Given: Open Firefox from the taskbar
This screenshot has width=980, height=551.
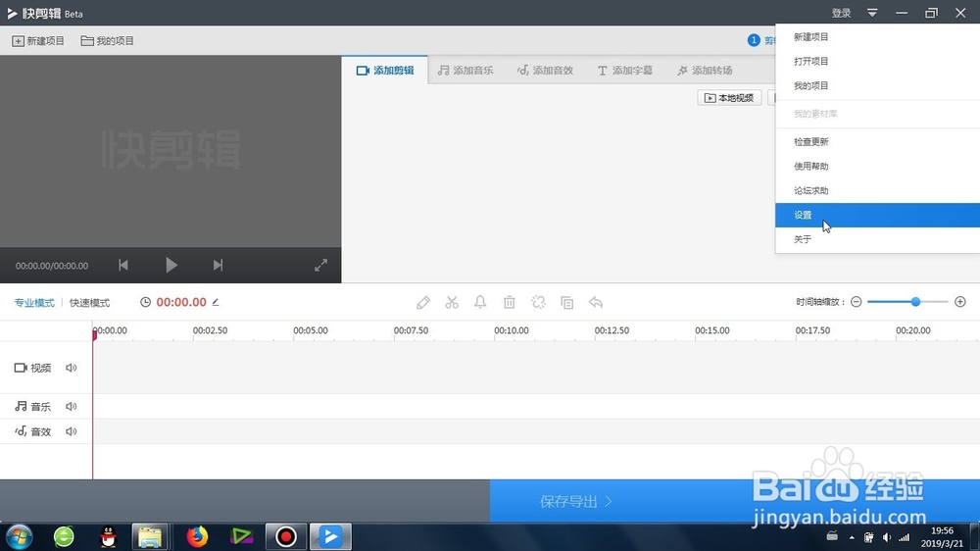Looking at the screenshot, I should click(197, 536).
